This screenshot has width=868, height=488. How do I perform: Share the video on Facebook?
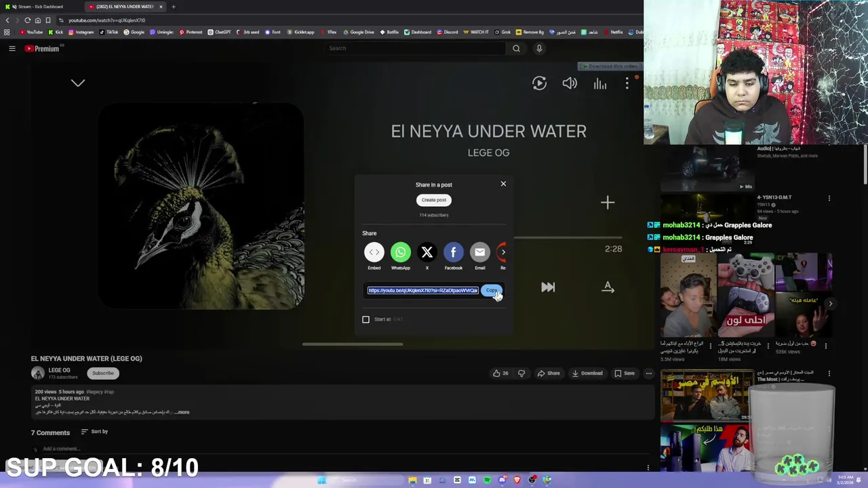tap(453, 252)
